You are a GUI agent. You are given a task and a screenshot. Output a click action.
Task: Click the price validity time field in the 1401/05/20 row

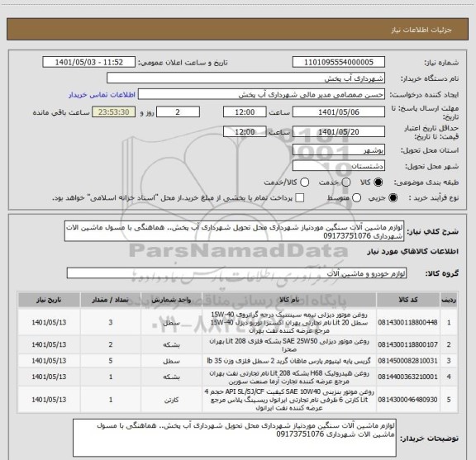point(245,131)
